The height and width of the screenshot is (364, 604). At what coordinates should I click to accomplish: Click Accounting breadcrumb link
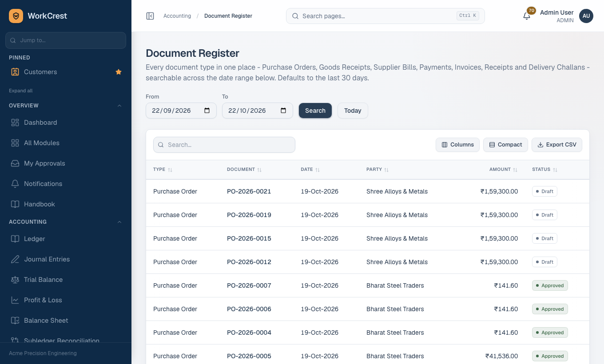pyautogui.click(x=177, y=16)
